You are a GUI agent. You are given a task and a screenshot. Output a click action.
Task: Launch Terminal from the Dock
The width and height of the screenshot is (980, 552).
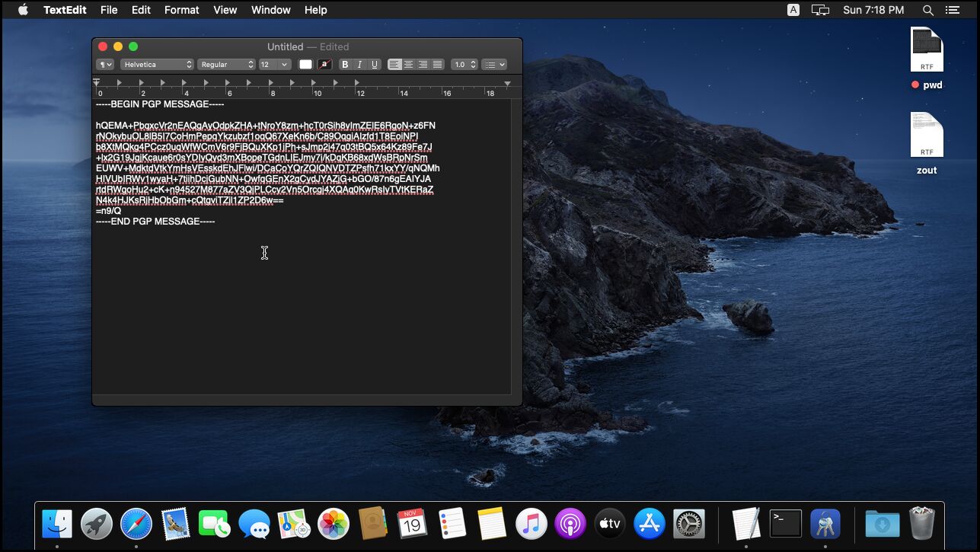784,523
